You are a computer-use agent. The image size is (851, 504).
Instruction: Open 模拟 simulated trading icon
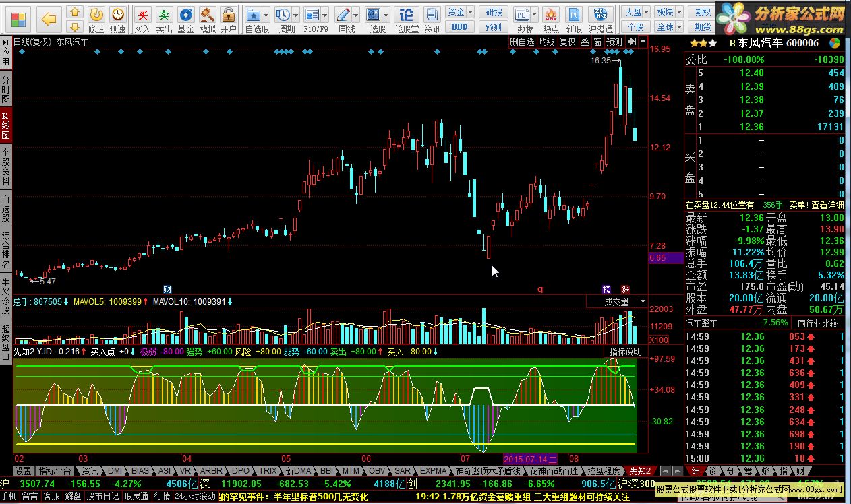point(207,19)
